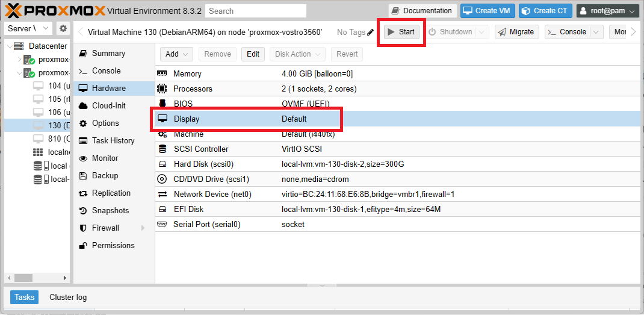Click the Create VM button

tap(488, 11)
